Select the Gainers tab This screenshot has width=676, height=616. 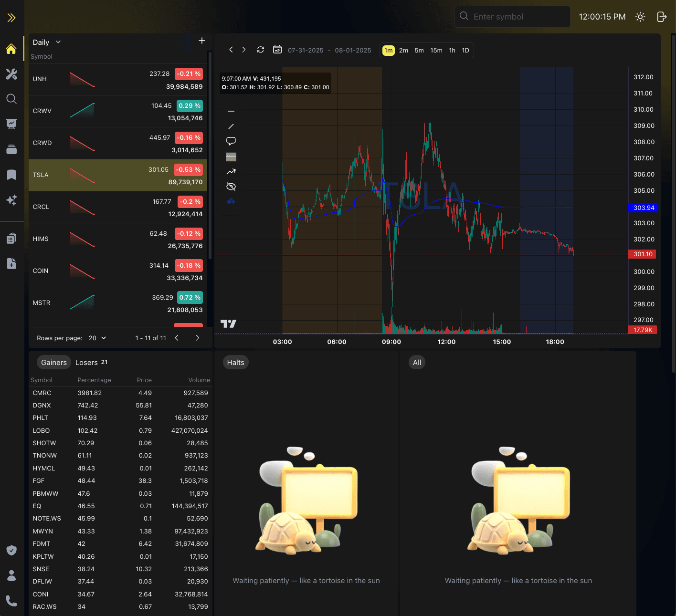(54, 363)
